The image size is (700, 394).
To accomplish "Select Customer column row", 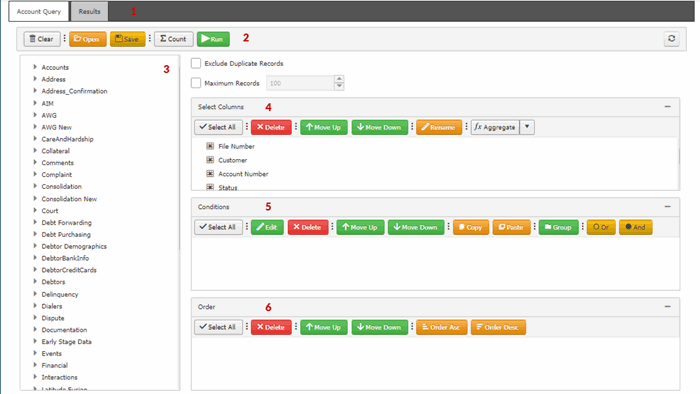I will coord(233,160).
